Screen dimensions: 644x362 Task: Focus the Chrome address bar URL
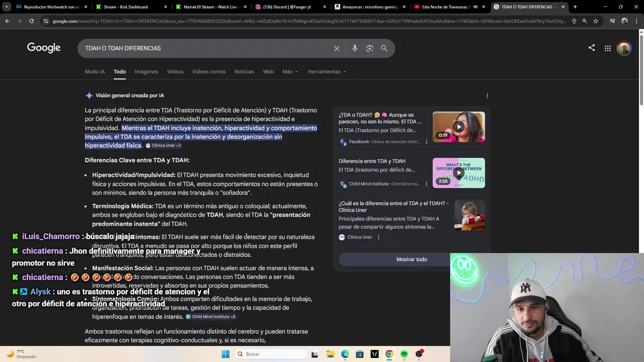309,21
